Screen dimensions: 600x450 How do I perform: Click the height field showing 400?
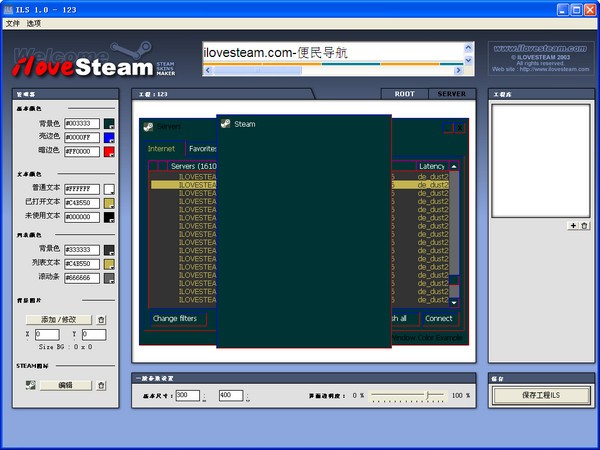pos(231,396)
